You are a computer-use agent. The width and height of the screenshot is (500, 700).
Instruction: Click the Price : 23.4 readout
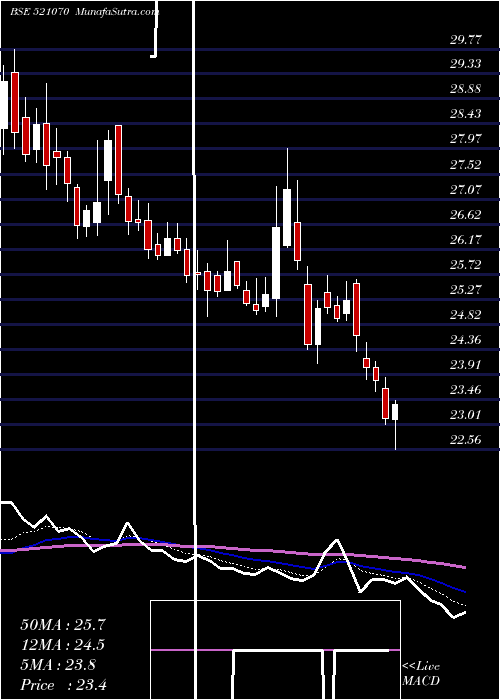[63, 685]
